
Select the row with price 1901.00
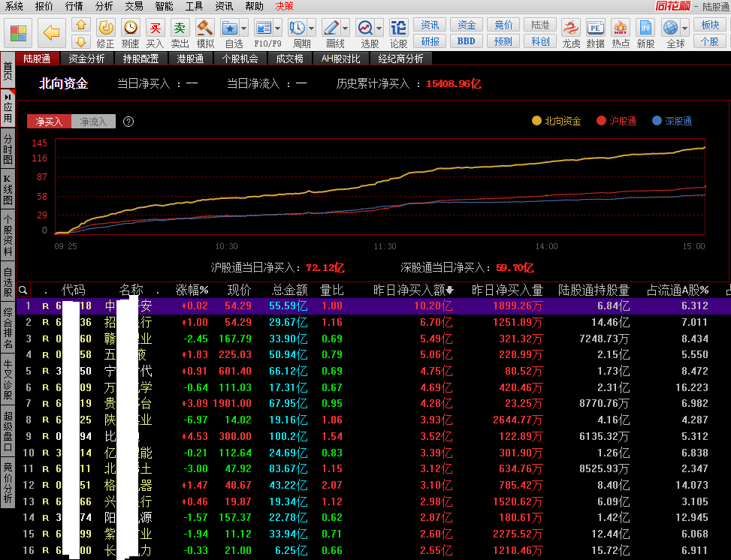pos(373,403)
